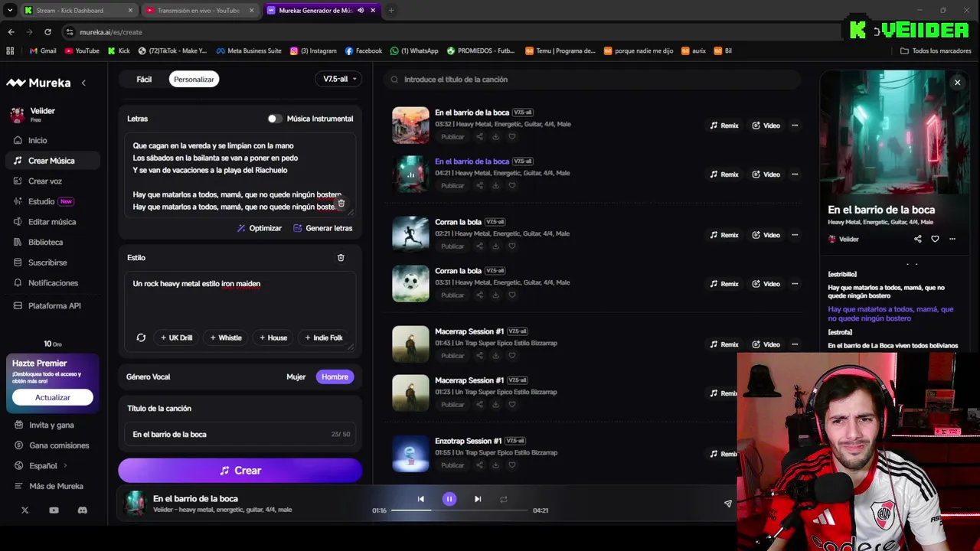This screenshot has width=980, height=551.
Task: Like first En el barrio de la boca
Action: tap(512, 137)
